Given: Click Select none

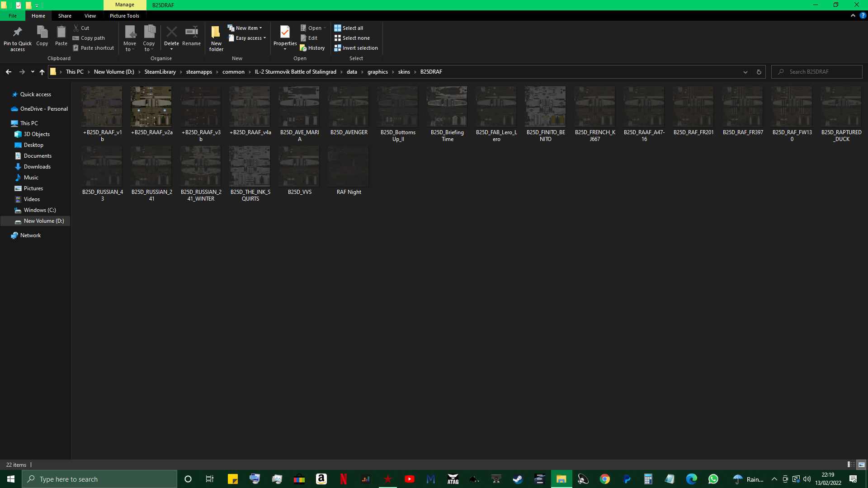Looking at the screenshot, I should click(x=352, y=38).
